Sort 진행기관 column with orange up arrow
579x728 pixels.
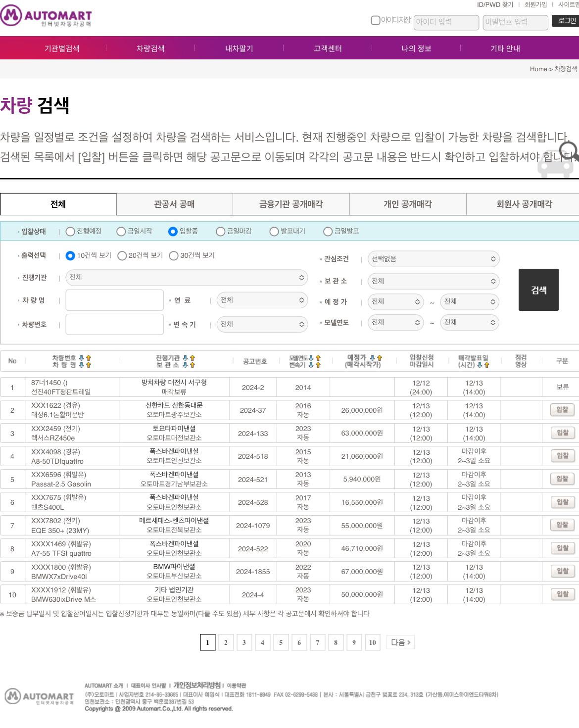(193, 358)
